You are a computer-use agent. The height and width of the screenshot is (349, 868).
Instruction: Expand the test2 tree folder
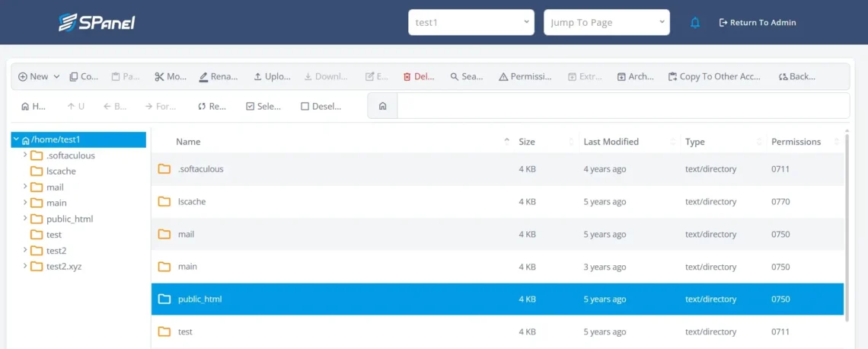(x=25, y=250)
